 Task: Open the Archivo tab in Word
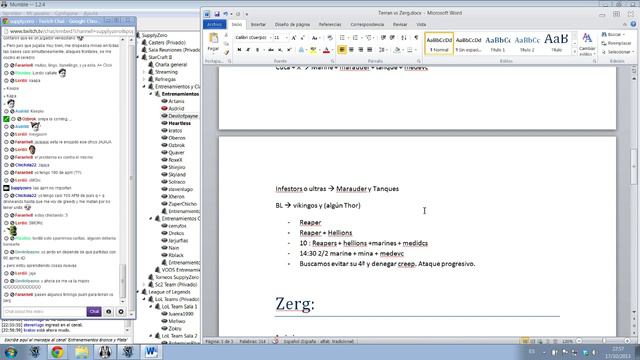pyautogui.click(x=214, y=24)
